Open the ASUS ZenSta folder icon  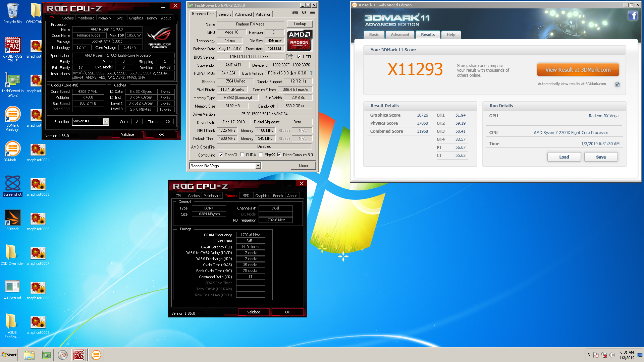pos(12,326)
